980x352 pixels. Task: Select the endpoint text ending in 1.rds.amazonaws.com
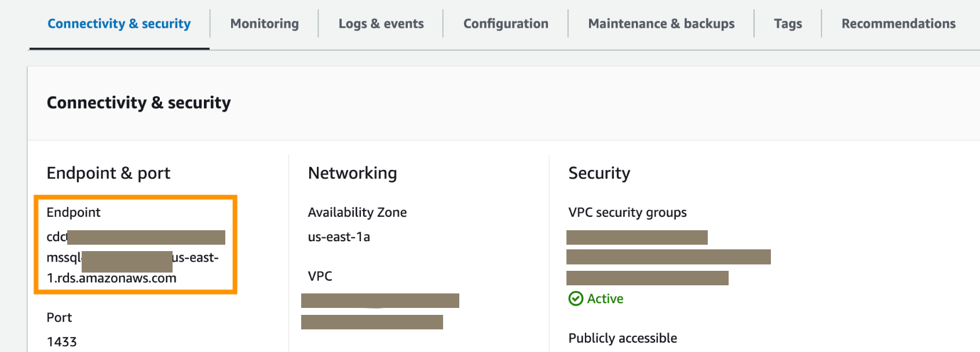(133, 257)
